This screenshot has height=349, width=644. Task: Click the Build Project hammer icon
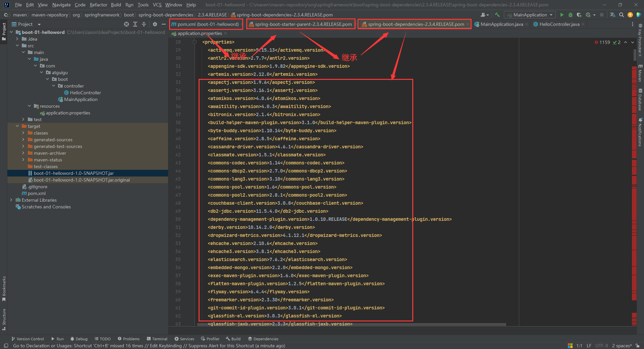[497, 15]
